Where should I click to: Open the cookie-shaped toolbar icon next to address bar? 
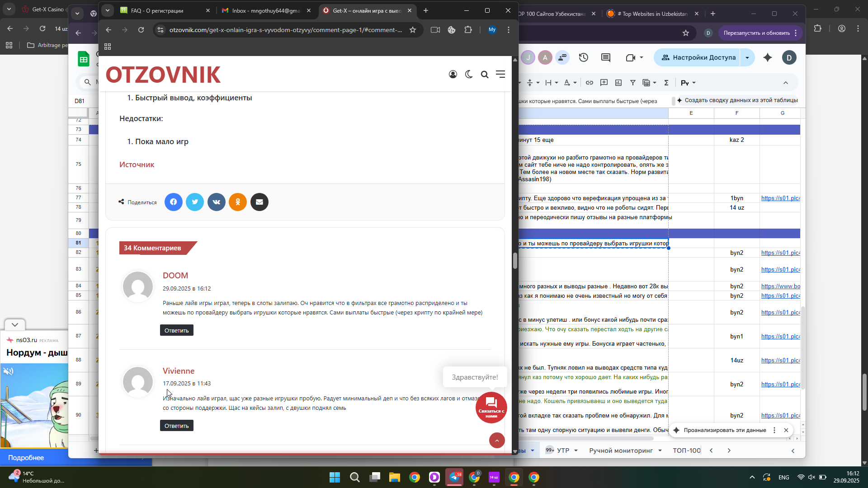coord(452,30)
